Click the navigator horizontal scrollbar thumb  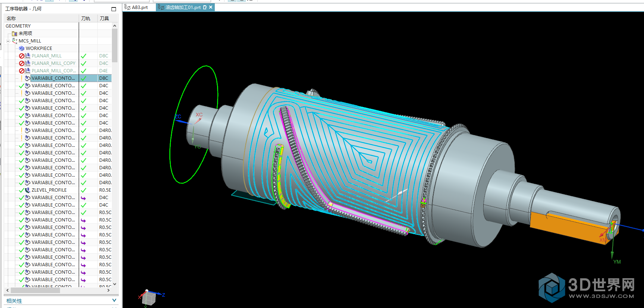point(35,290)
